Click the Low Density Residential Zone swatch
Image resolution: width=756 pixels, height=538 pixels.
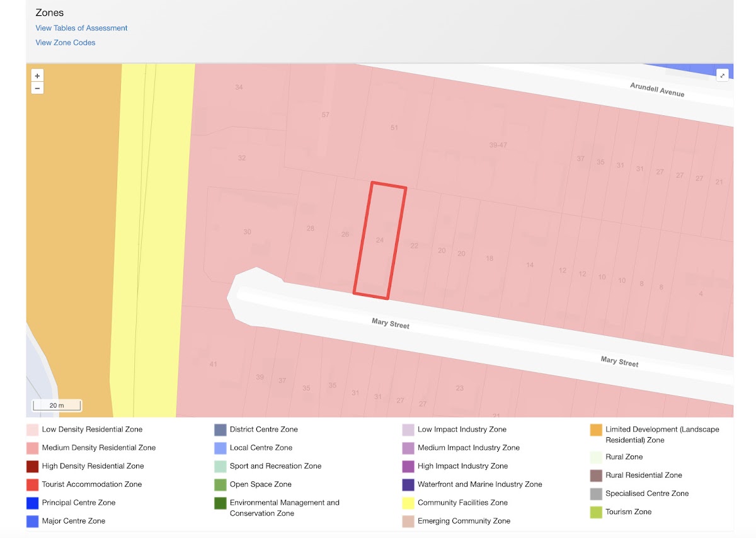coord(31,430)
